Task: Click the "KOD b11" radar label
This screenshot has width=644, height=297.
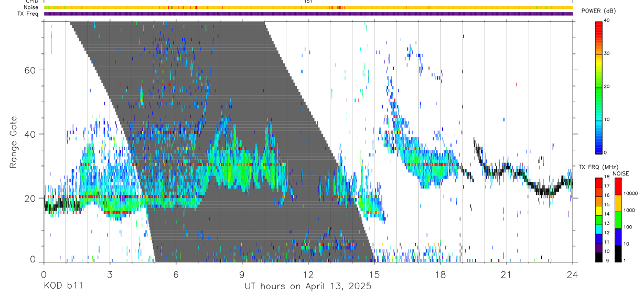Action: point(63,287)
